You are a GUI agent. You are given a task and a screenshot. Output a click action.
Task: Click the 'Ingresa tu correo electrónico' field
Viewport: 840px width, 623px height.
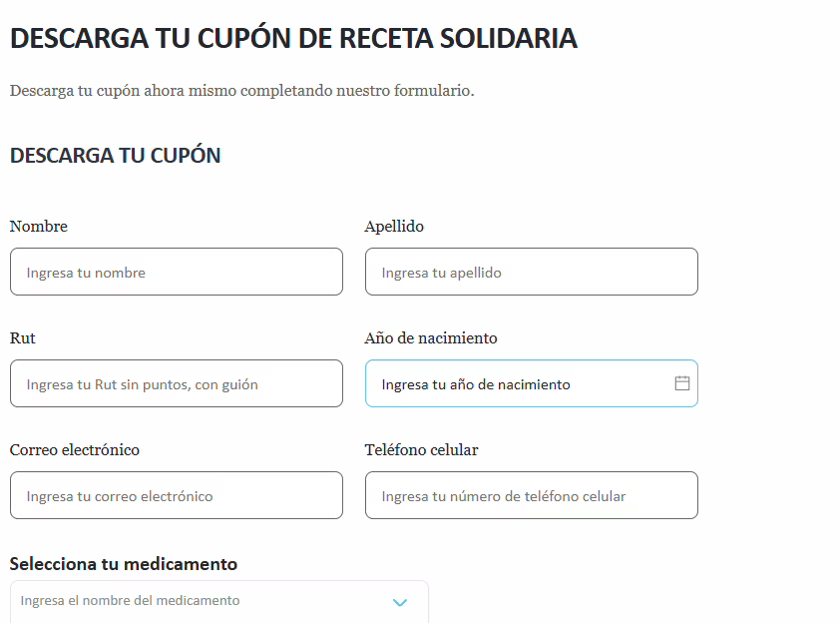coord(177,495)
